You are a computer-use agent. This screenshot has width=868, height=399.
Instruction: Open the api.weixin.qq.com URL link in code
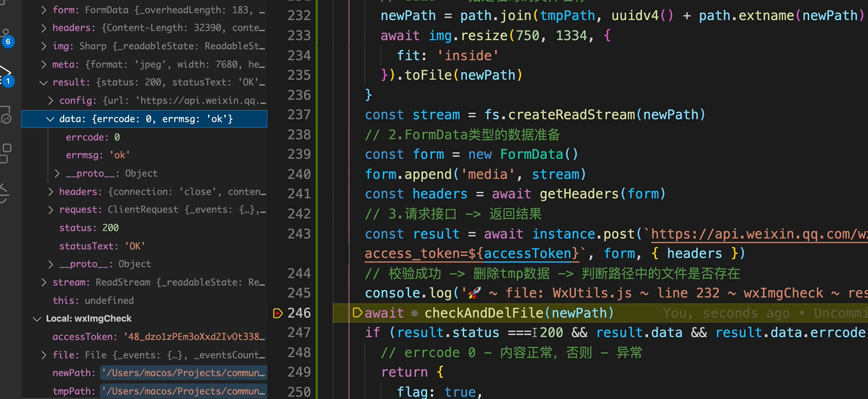[x=757, y=234]
